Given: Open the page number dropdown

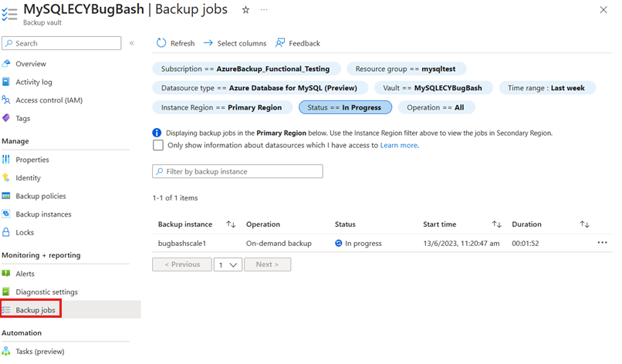Looking at the screenshot, I should coord(228,264).
